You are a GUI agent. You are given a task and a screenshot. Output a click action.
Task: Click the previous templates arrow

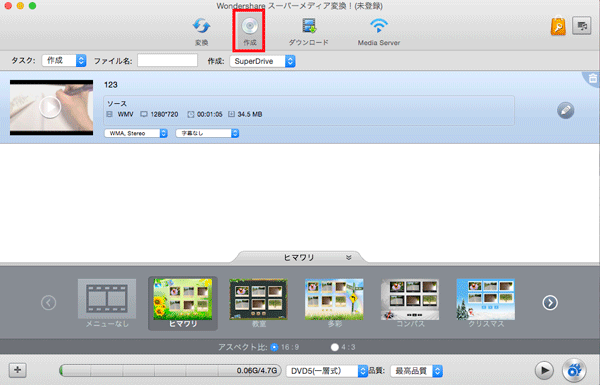49,303
